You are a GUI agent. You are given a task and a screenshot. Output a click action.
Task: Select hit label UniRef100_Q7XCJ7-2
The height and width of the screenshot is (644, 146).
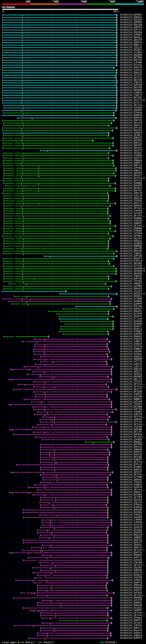click(x=132, y=100)
